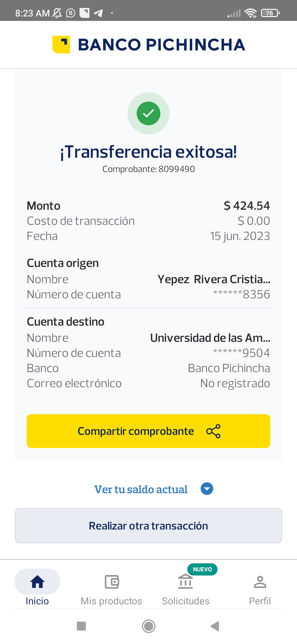Tap 'Ver tu saldo actual' link
The image size is (297, 644).
coord(141,489)
